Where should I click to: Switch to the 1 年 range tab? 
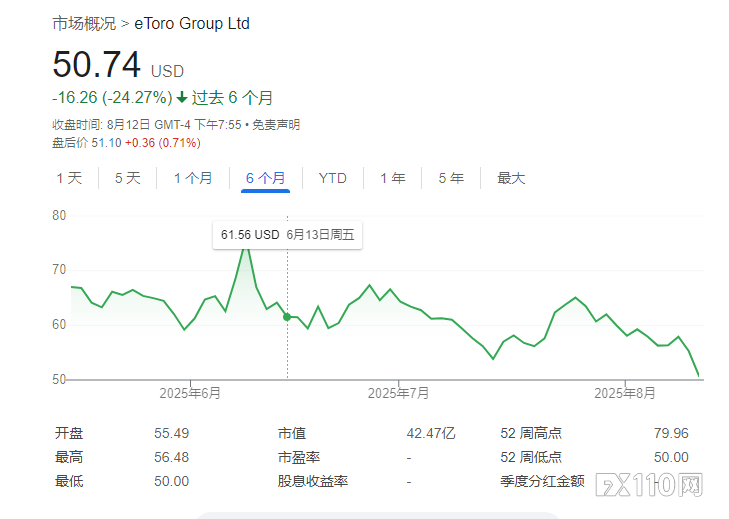[393, 178]
